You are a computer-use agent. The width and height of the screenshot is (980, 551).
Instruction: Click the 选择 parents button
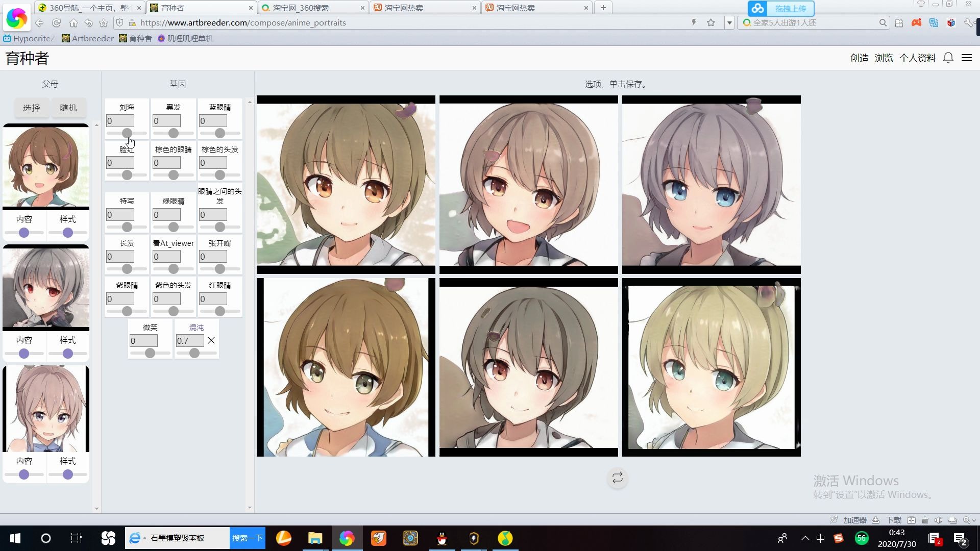[32, 108]
